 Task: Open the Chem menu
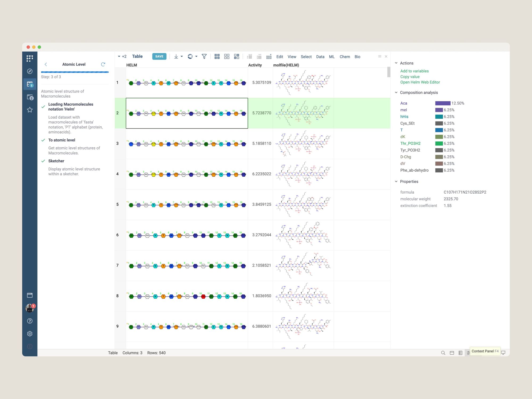point(344,57)
